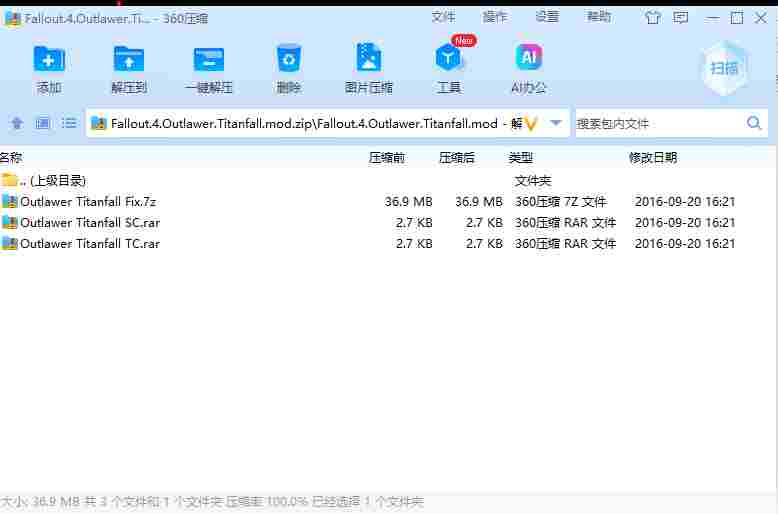778x514 pixels.
Task: Click the orange V icon in the path bar
Action: pos(531,123)
